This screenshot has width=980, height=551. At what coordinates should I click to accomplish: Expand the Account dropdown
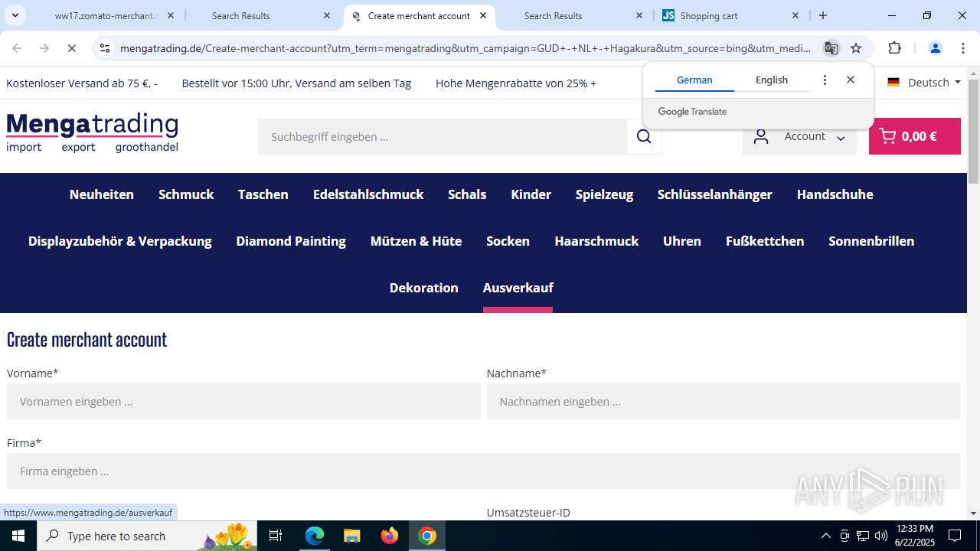(799, 136)
